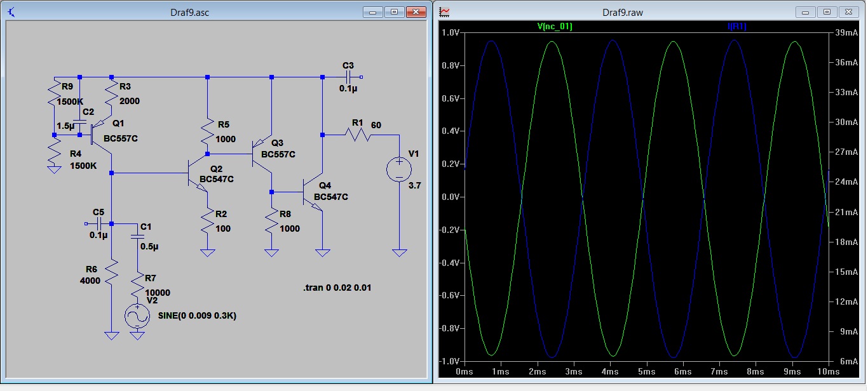This screenshot has width=868, height=391.
Task: Click the horizontal time axis of plot
Action: [646, 371]
